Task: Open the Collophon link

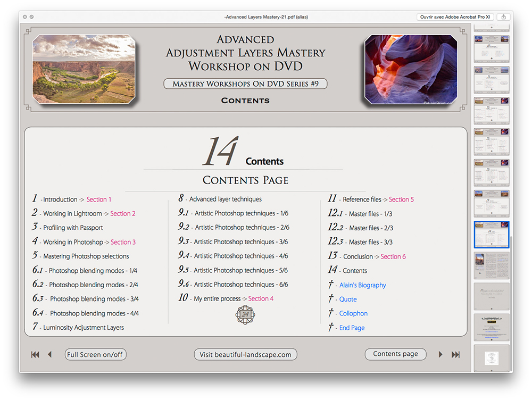Action: tap(353, 313)
